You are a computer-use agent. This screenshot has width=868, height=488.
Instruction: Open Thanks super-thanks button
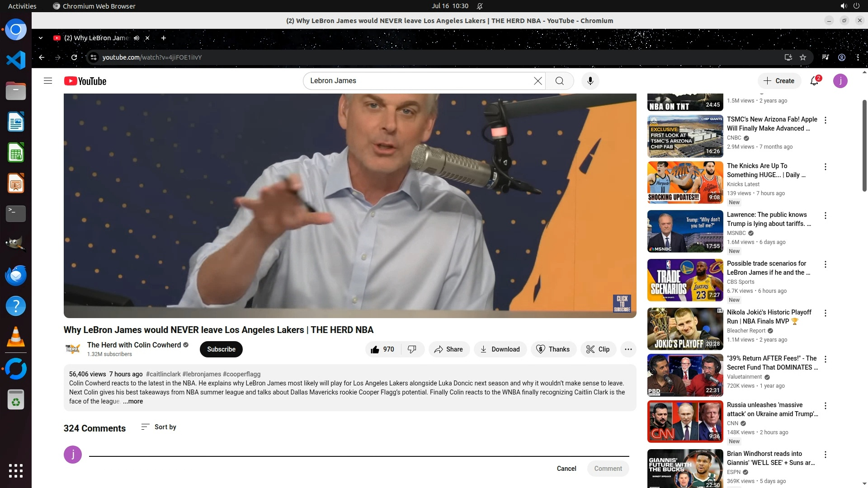click(x=552, y=349)
